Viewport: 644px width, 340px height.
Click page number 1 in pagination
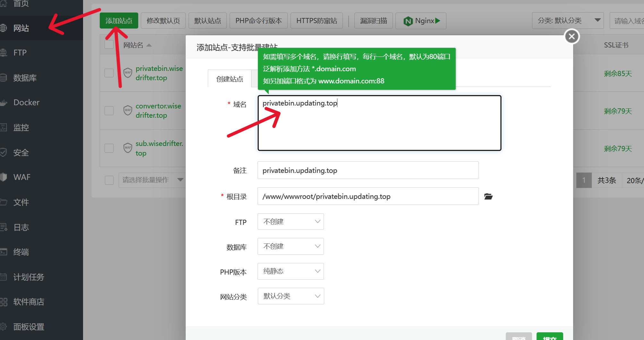pos(584,180)
